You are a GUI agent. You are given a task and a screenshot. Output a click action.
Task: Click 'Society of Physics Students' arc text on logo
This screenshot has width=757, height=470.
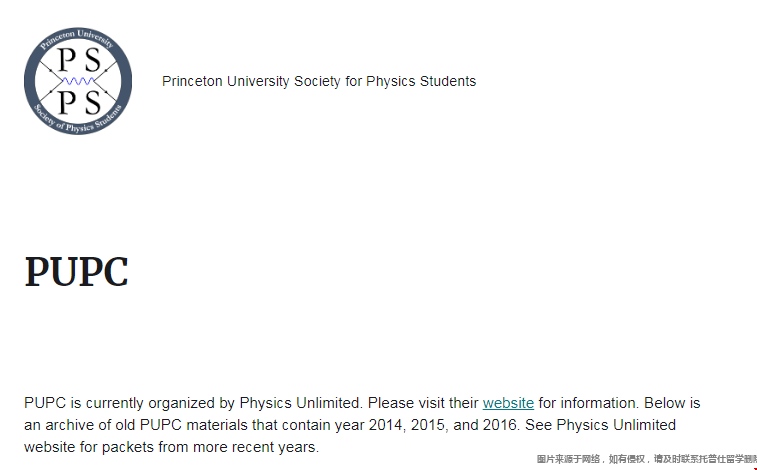click(77, 121)
